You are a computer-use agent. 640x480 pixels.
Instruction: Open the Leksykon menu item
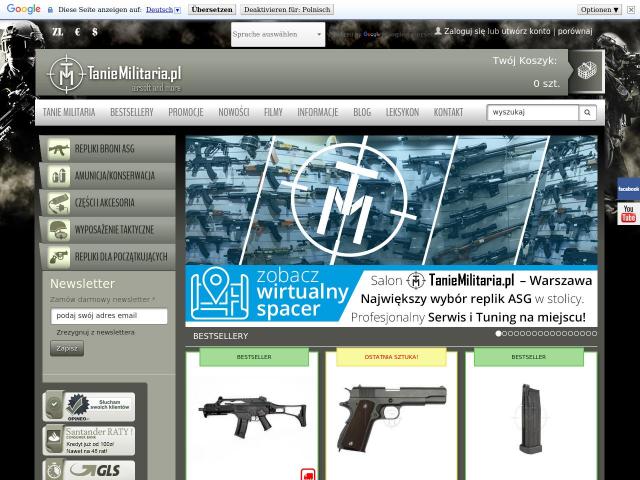click(x=402, y=112)
